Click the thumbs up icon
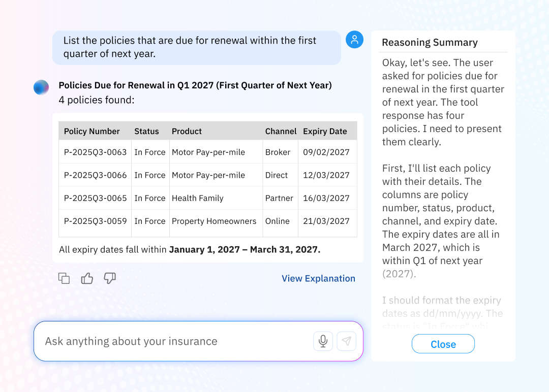Image resolution: width=549 pixels, height=392 pixels. [87, 278]
